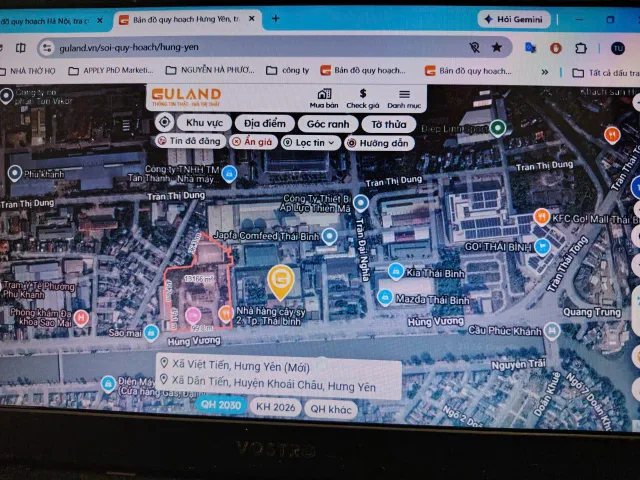Click the Phú khánh location pin
Screen dimensions: 640x480
pyautogui.click(x=15, y=173)
